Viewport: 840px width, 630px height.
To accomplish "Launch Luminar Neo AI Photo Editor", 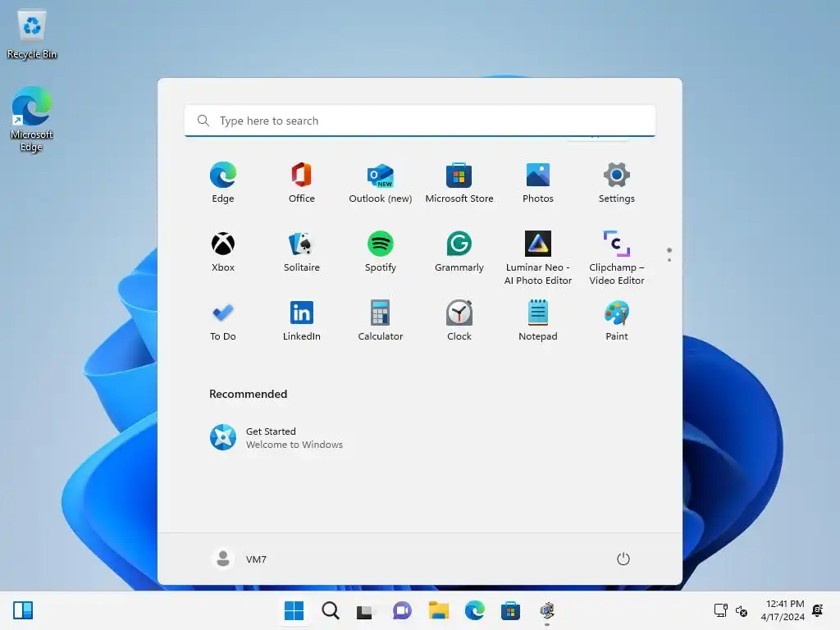I will click(x=538, y=258).
